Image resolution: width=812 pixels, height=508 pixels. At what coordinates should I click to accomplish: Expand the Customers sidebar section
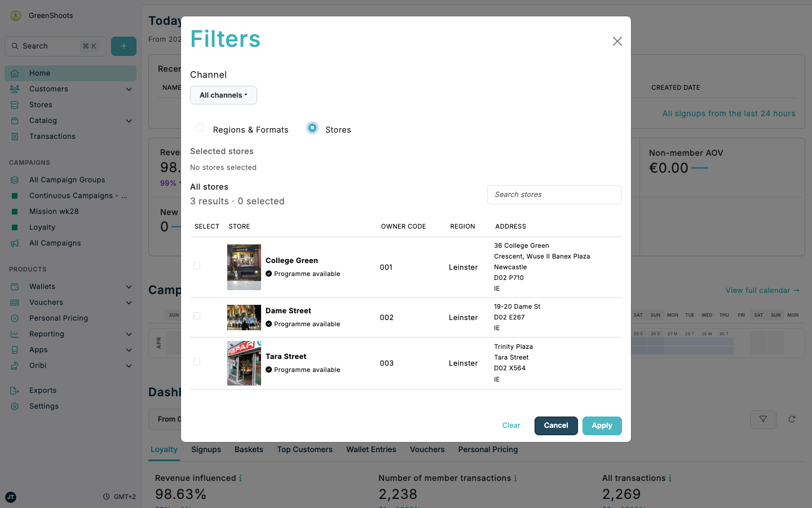point(129,89)
